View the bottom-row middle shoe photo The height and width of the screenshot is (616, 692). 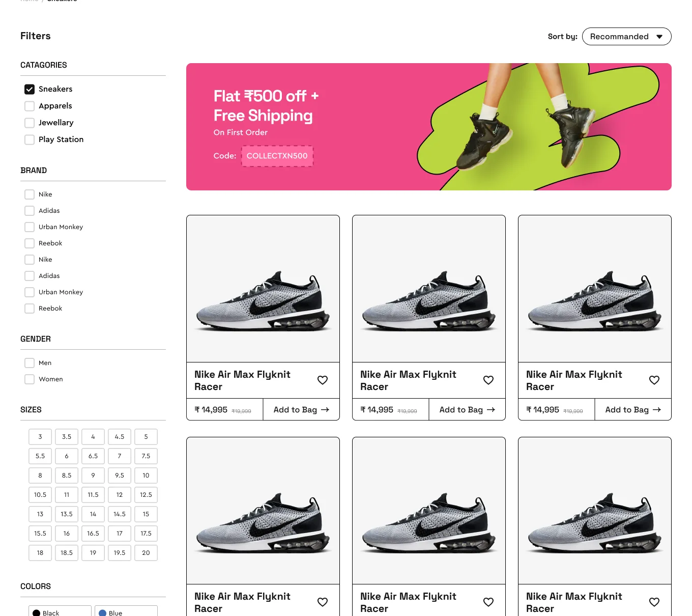click(x=429, y=511)
